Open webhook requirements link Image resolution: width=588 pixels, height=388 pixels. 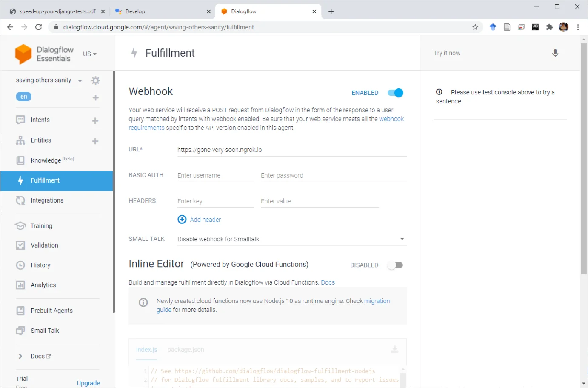[x=266, y=123]
